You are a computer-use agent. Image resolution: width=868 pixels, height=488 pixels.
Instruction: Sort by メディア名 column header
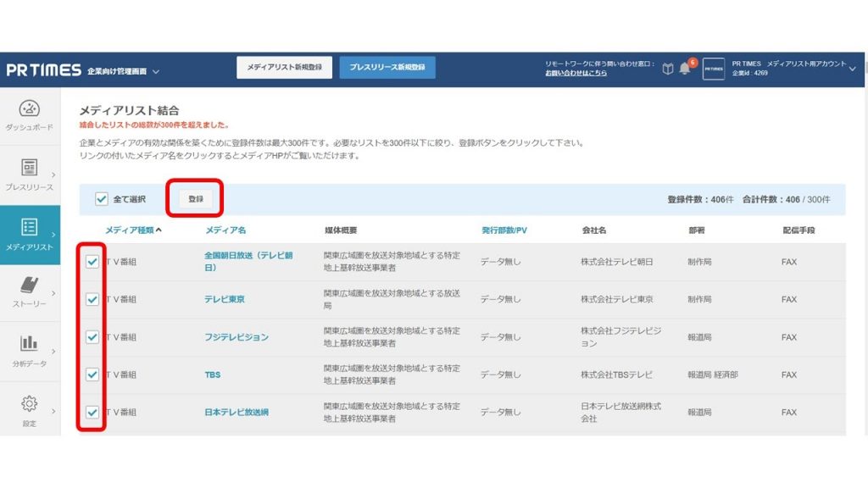click(225, 230)
